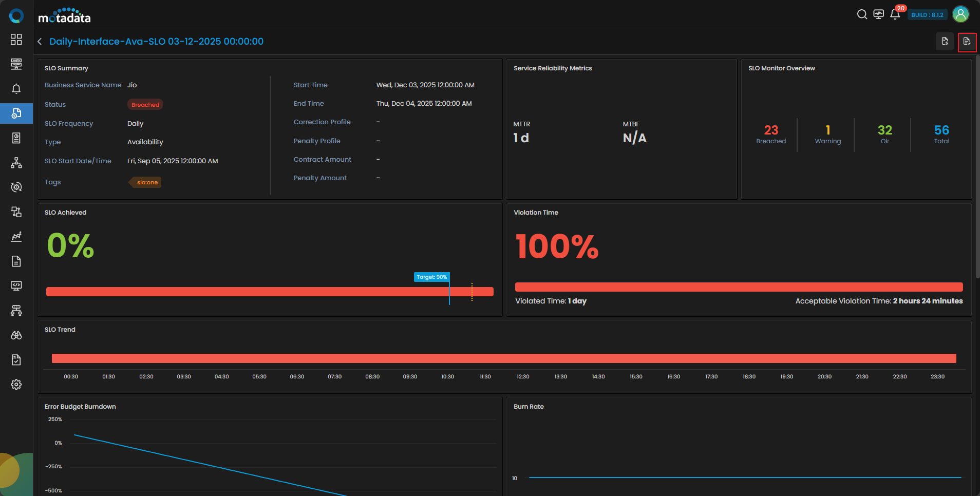
Task: Open the settings gear in sidebar
Action: (16, 385)
